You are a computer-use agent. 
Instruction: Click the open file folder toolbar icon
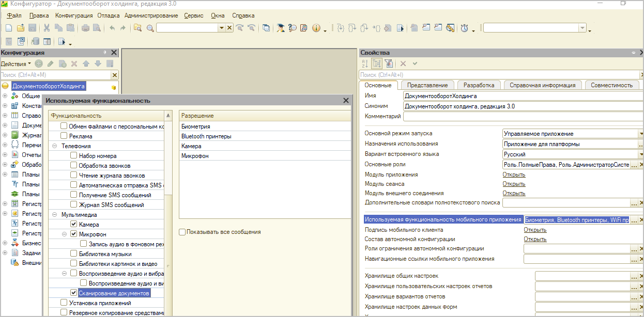coord(21,28)
